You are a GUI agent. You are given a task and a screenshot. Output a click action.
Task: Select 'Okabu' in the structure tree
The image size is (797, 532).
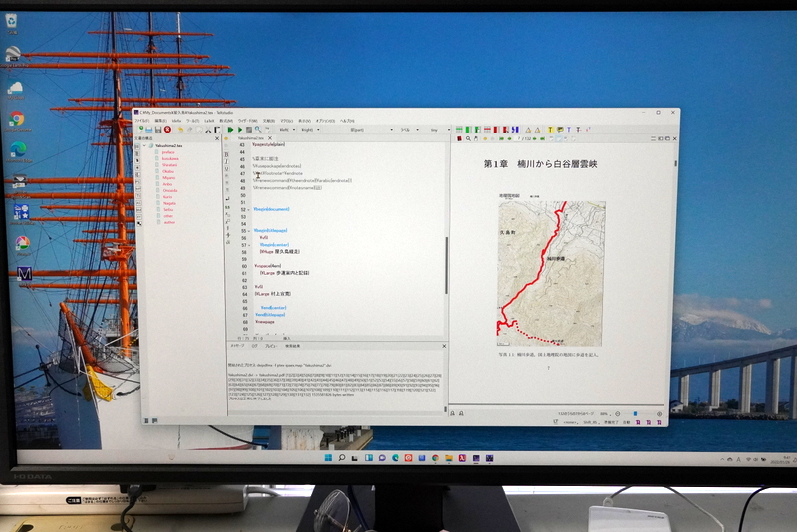pyautogui.click(x=167, y=171)
